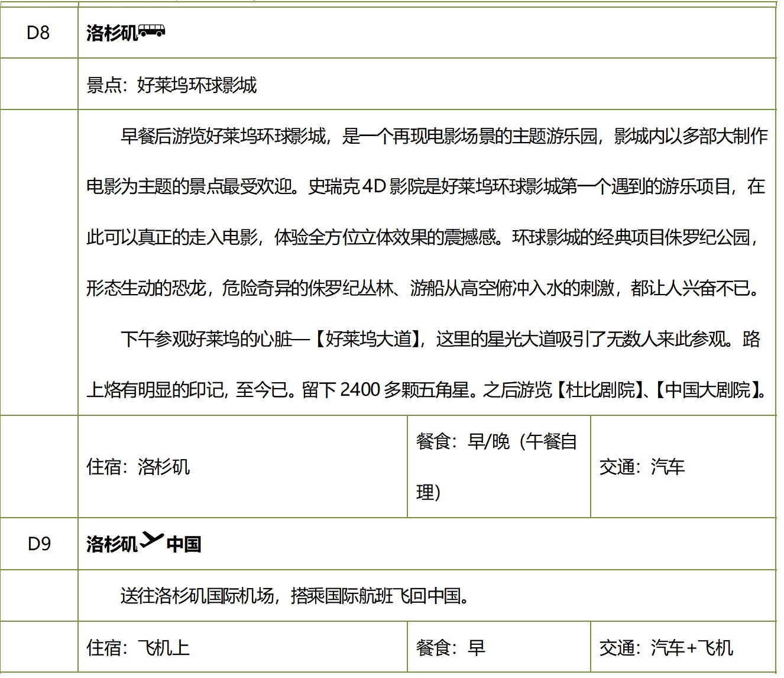784x678 pixels.
Task: Click the 住宿：洛杉矶 cell
Action: [138, 467]
